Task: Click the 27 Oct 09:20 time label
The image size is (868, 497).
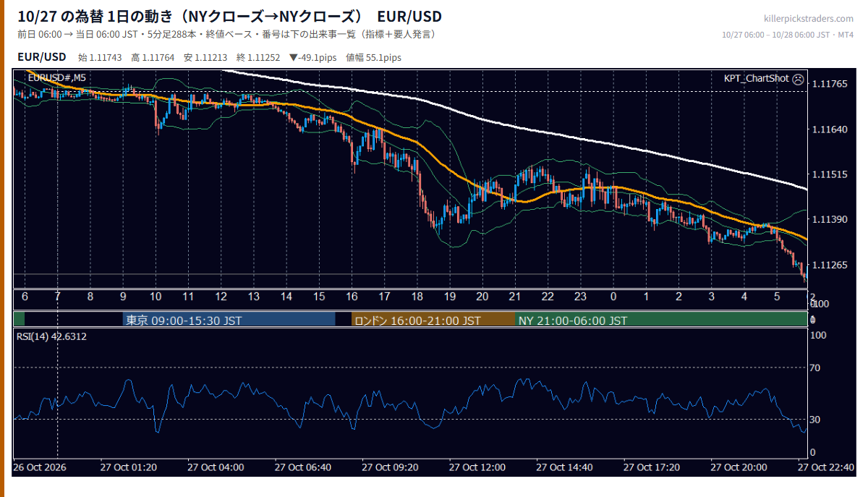Action: click(x=391, y=467)
